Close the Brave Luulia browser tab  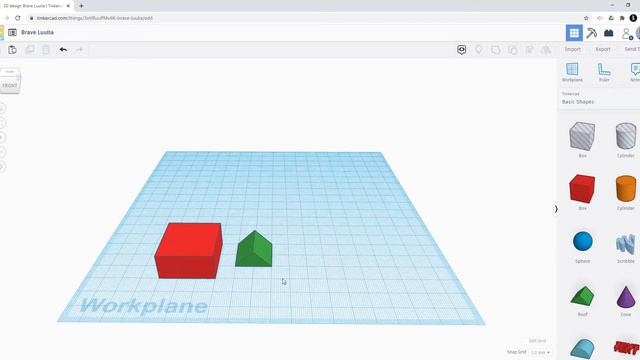pyautogui.click(x=68, y=6)
